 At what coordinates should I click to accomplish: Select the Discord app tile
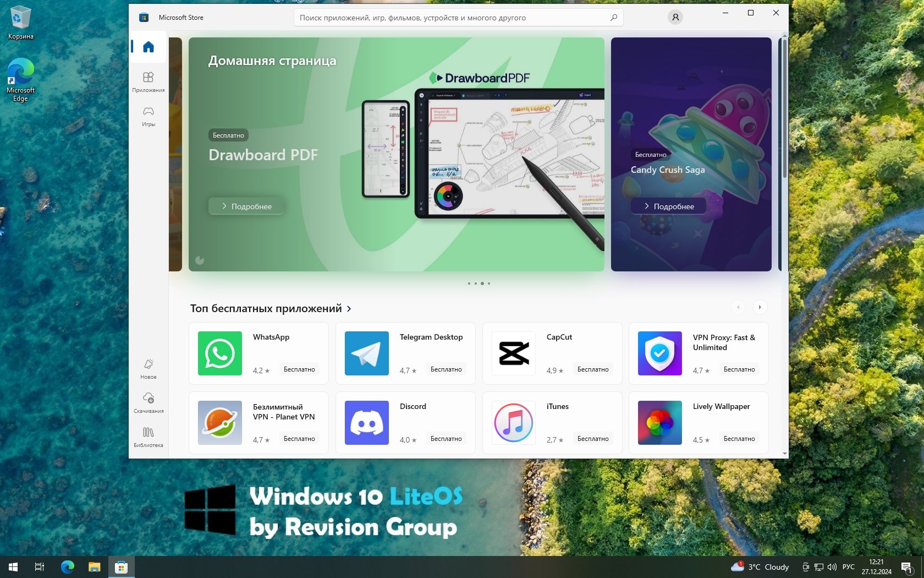[405, 423]
